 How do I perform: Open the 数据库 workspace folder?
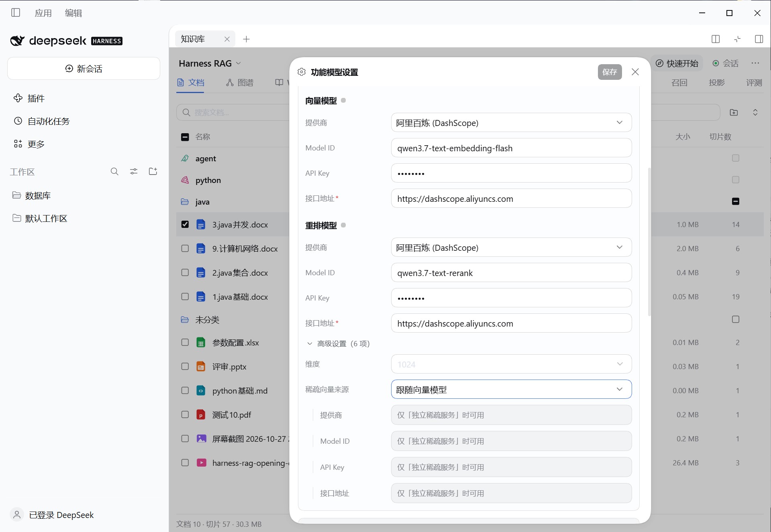[x=32, y=195]
